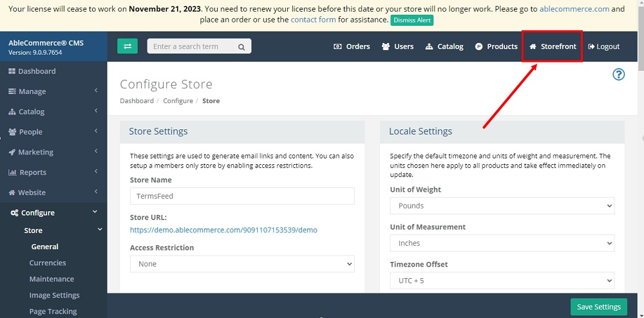Screen dimensions: 644x318
Task: Visit the Storefront from top bar
Action: [553, 46]
